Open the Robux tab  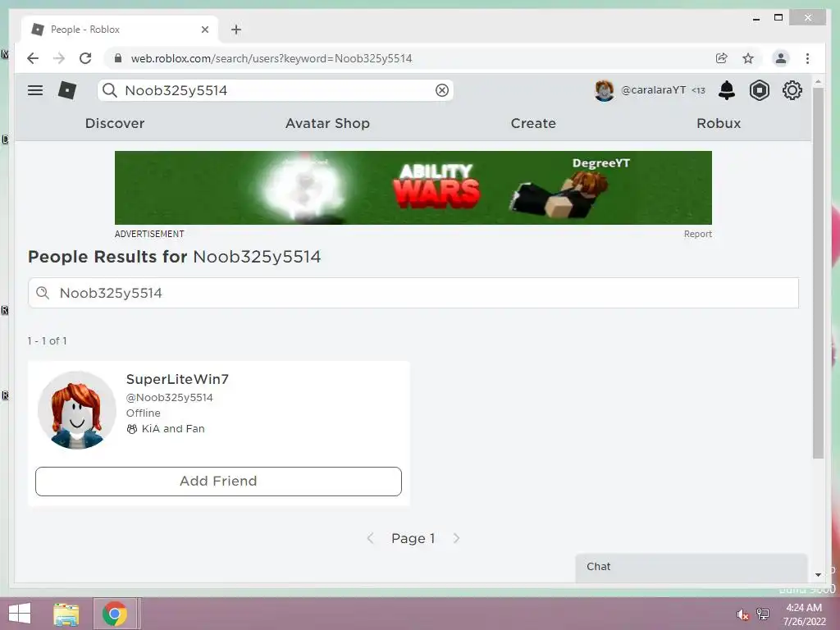719,123
